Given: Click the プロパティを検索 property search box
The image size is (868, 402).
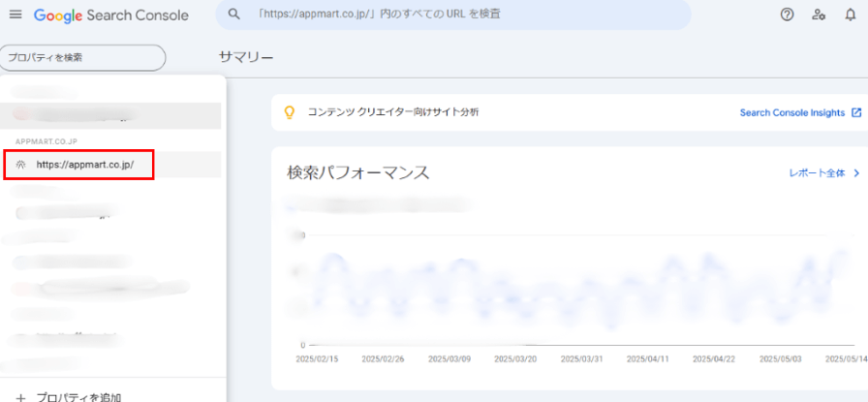Looking at the screenshot, I should tap(83, 57).
